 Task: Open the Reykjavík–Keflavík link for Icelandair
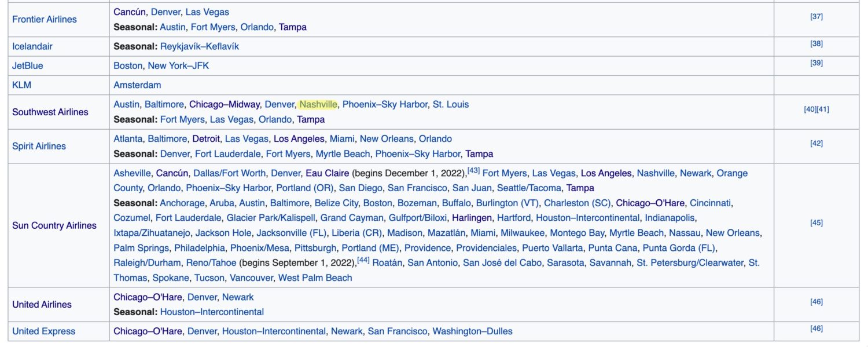click(201, 46)
